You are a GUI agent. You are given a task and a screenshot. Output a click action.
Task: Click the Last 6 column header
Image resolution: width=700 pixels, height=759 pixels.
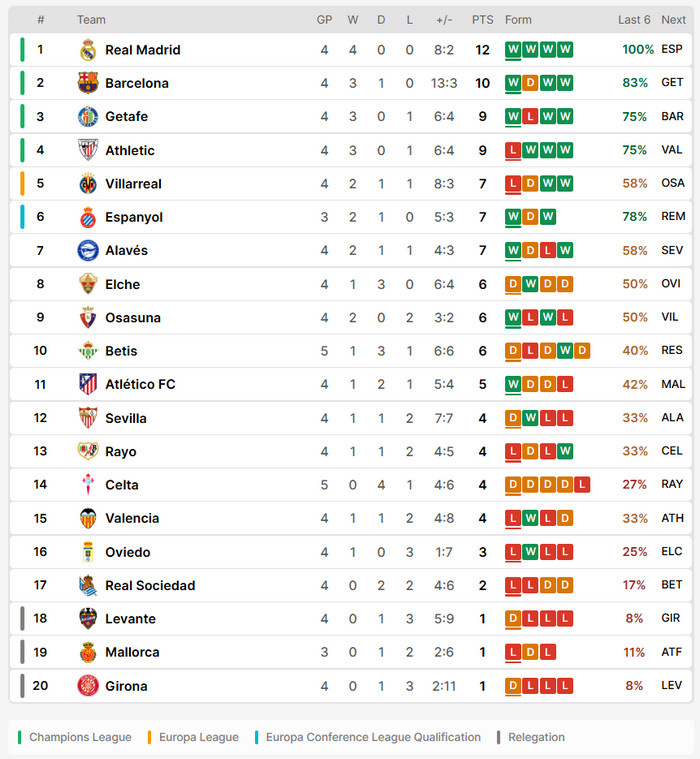click(x=634, y=20)
